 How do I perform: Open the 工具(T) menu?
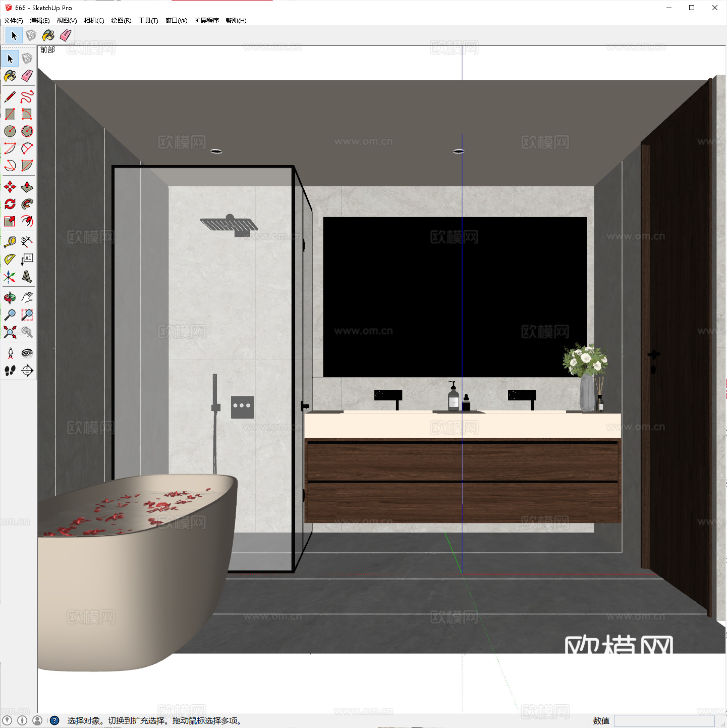148,21
